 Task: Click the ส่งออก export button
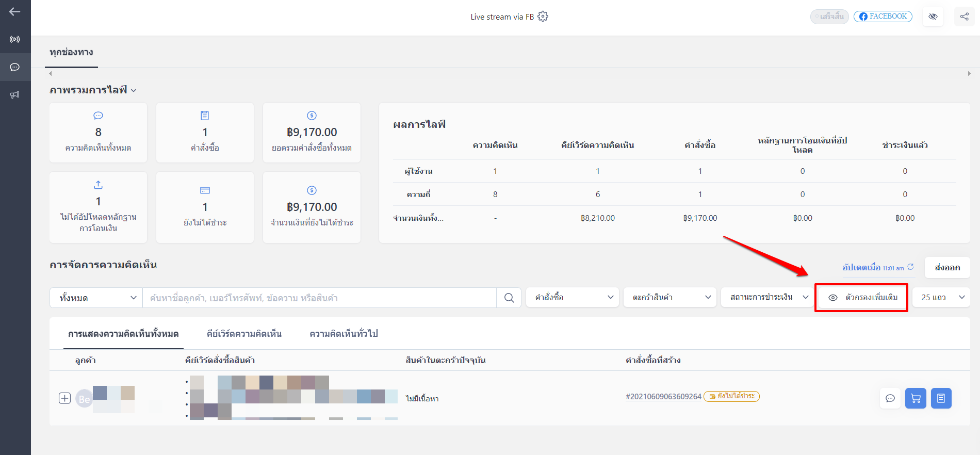[x=948, y=267]
